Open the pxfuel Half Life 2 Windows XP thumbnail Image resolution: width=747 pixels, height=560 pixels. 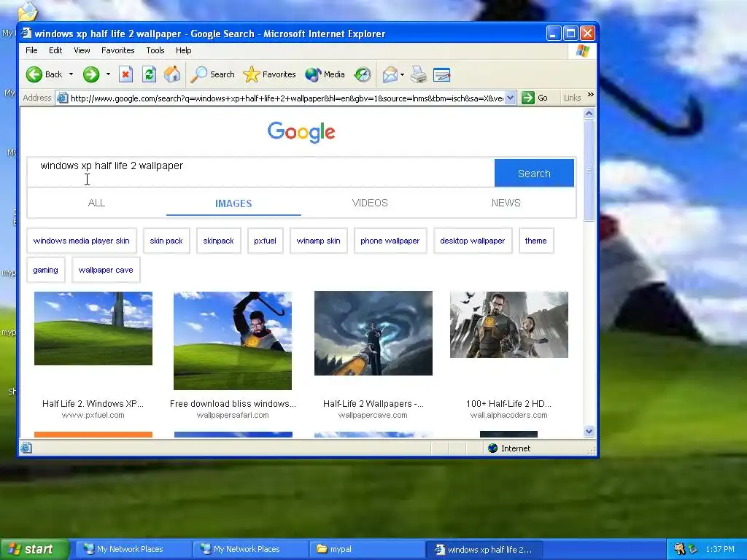tap(93, 328)
